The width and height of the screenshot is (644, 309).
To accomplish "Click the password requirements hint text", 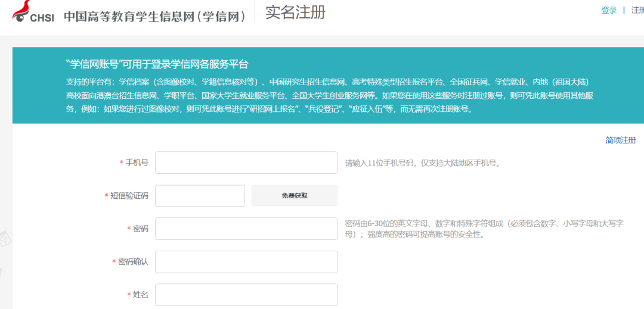I will [484, 229].
